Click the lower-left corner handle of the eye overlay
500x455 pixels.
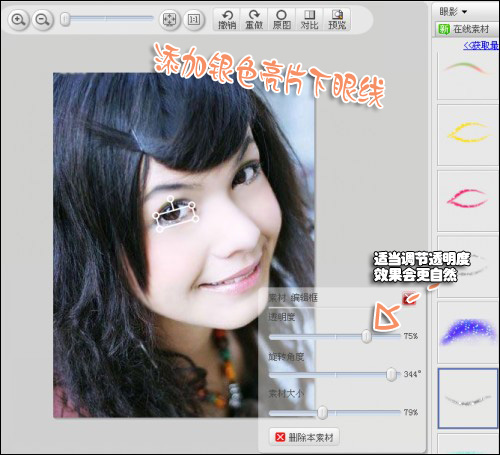click(160, 229)
